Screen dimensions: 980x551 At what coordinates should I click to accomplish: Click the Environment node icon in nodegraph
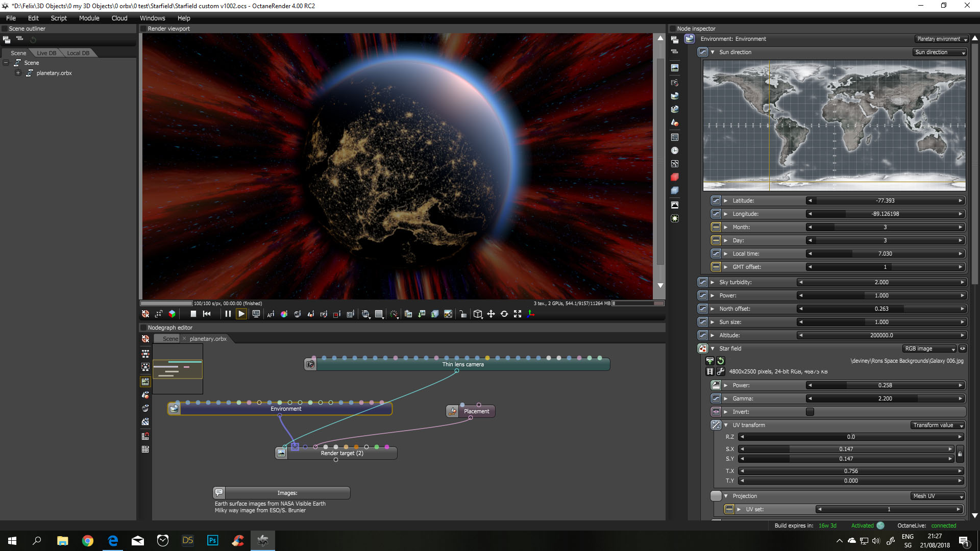point(174,409)
